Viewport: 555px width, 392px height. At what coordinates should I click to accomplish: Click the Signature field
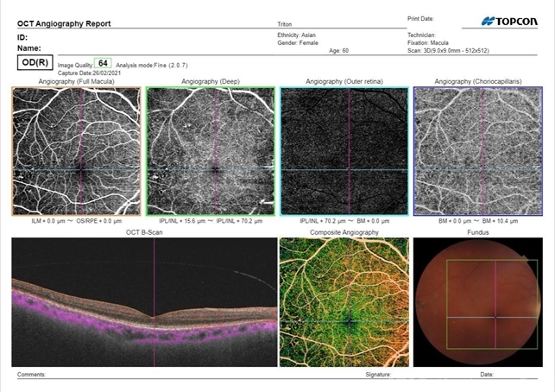coord(378,375)
